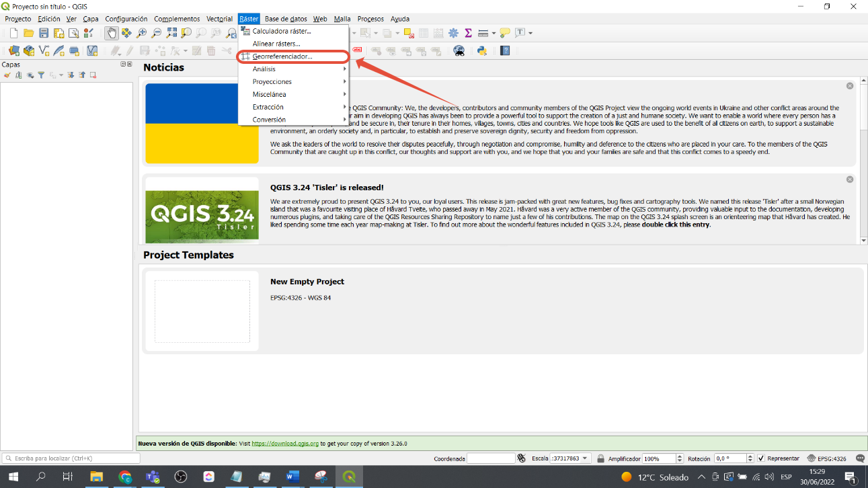This screenshot has width=868, height=488.
Task: Click the Text Annotation tool icon
Action: pos(520,32)
